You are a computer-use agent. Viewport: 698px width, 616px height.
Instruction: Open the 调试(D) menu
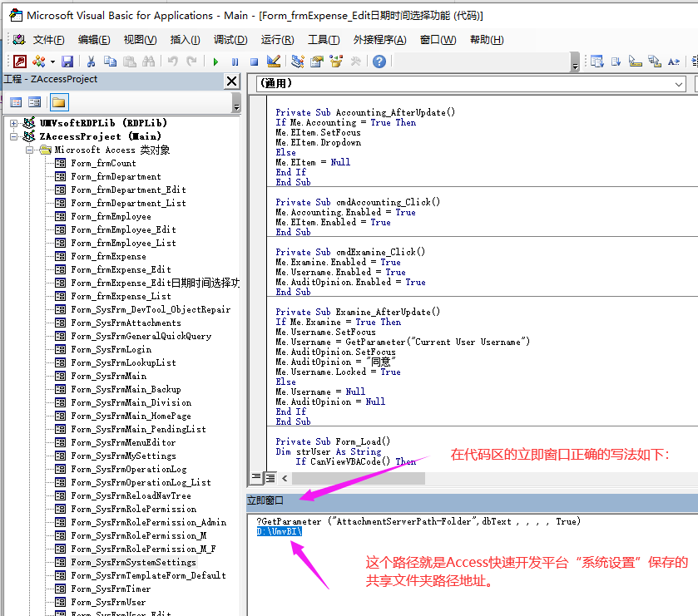(230, 40)
